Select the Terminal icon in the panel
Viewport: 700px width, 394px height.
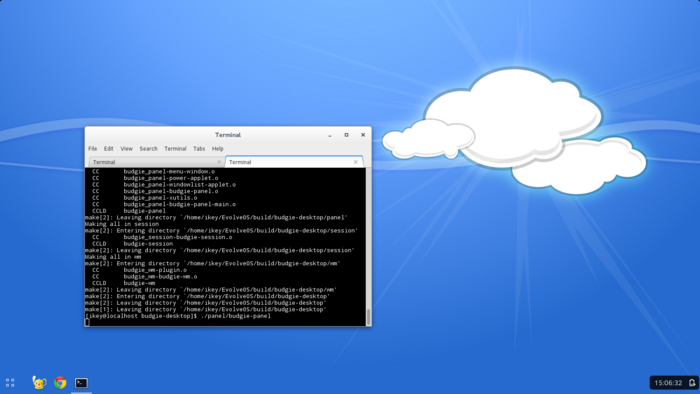tap(81, 383)
